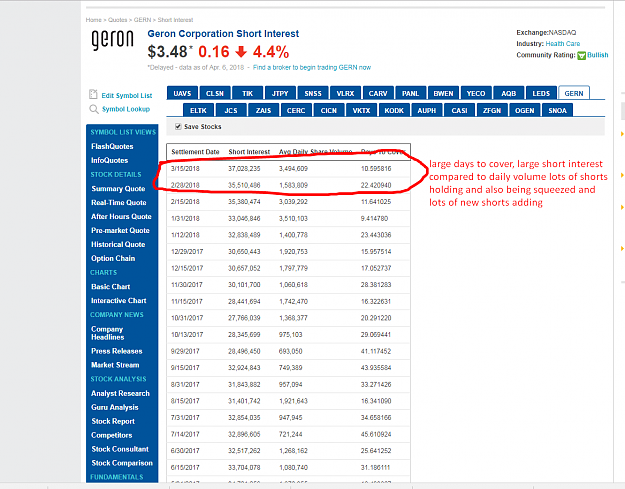Switch to the LEDS symbol tab
625x489 pixels.
pyautogui.click(x=541, y=93)
